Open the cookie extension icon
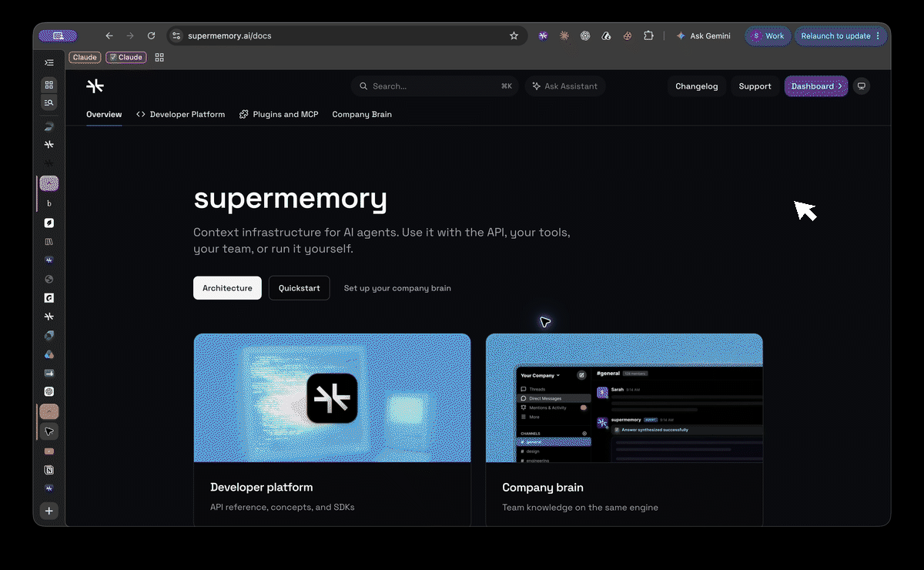The height and width of the screenshot is (570, 924). click(628, 35)
